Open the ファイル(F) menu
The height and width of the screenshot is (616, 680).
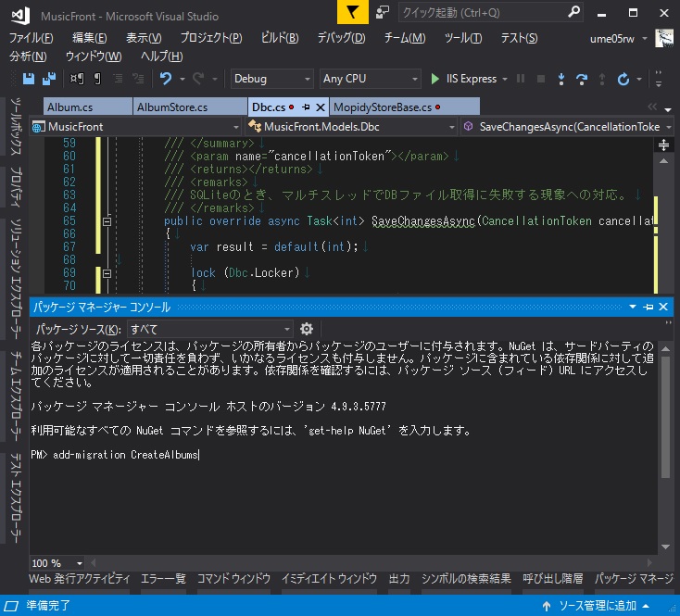pos(31,38)
